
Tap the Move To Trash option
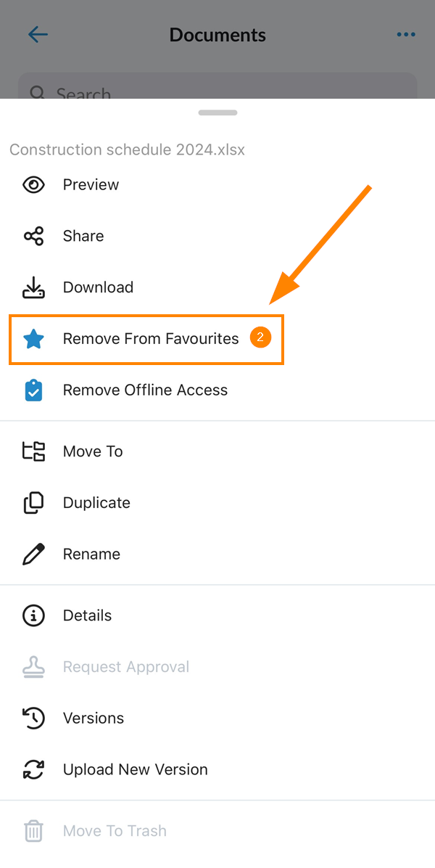tap(217, 831)
